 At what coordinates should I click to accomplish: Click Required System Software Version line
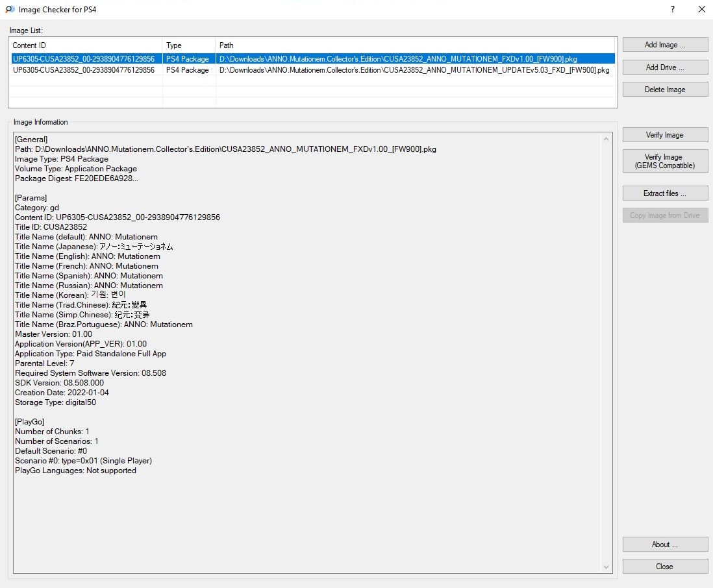[90, 373]
